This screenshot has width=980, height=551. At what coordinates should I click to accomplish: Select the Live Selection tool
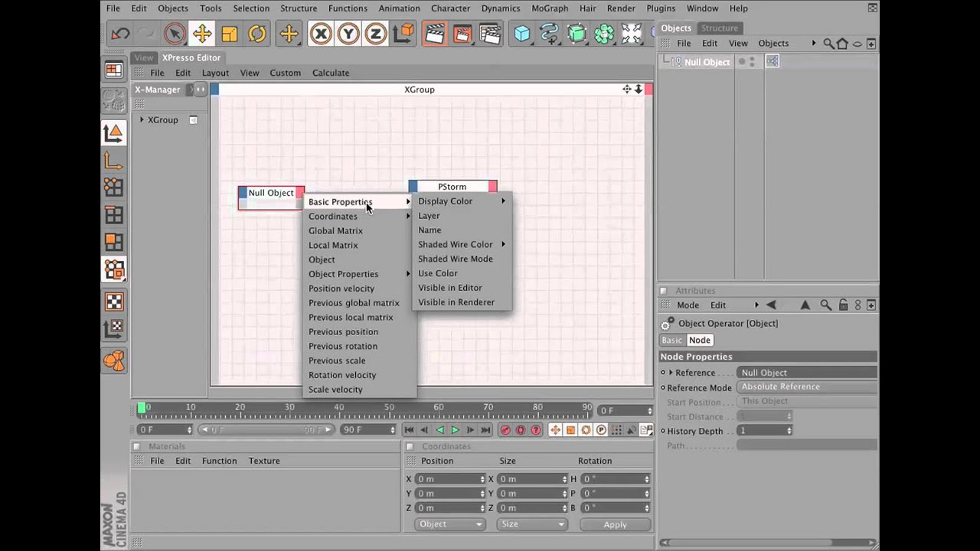[x=175, y=34]
